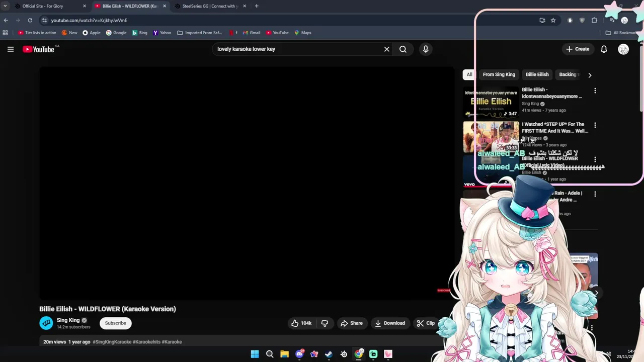The width and height of the screenshot is (644, 362).
Task: Select the From Sing King chip
Action: (499, 74)
